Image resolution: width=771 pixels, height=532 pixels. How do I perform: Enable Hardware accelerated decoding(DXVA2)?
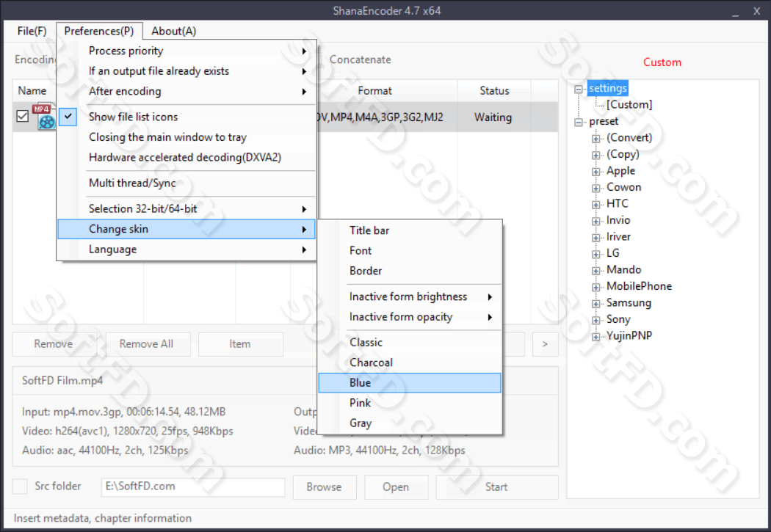click(x=187, y=157)
